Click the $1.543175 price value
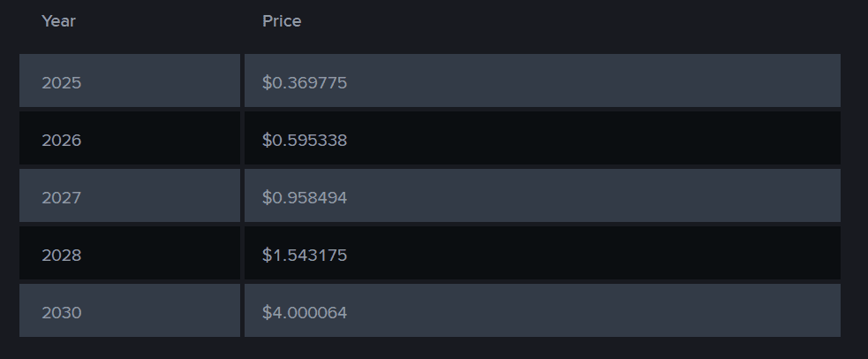The height and width of the screenshot is (359, 868). point(305,255)
